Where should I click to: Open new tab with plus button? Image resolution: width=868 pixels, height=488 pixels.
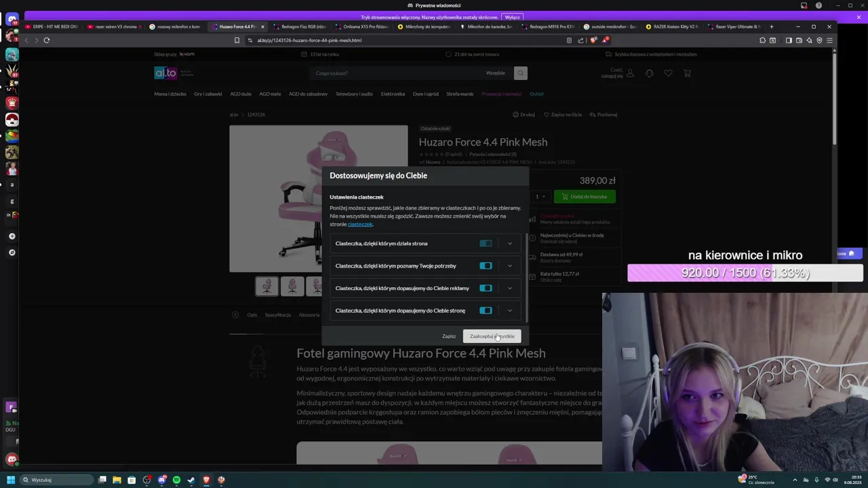point(771,26)
